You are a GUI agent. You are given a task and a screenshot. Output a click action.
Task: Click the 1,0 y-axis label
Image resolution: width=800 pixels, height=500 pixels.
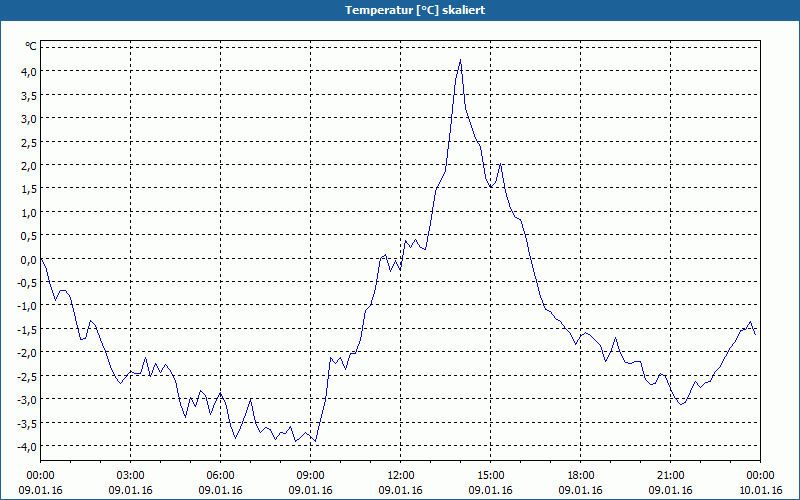tap(29, 213)
